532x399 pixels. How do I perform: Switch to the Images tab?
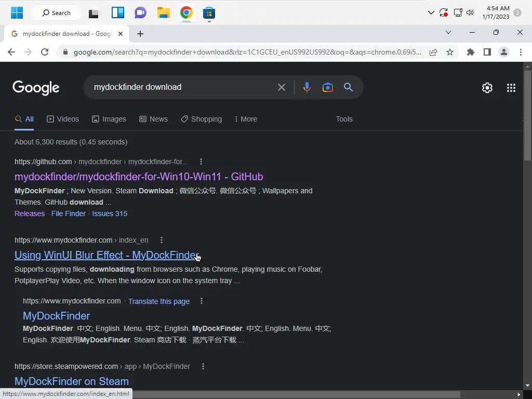click(x=109, y=119)
